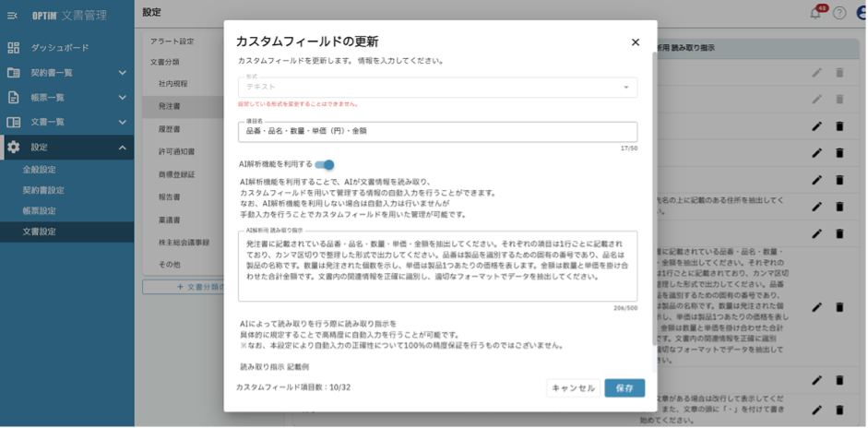Screen dimensions: 868x428
Task: Click the 文書一覧 book icon
Action: coord(13,122)
